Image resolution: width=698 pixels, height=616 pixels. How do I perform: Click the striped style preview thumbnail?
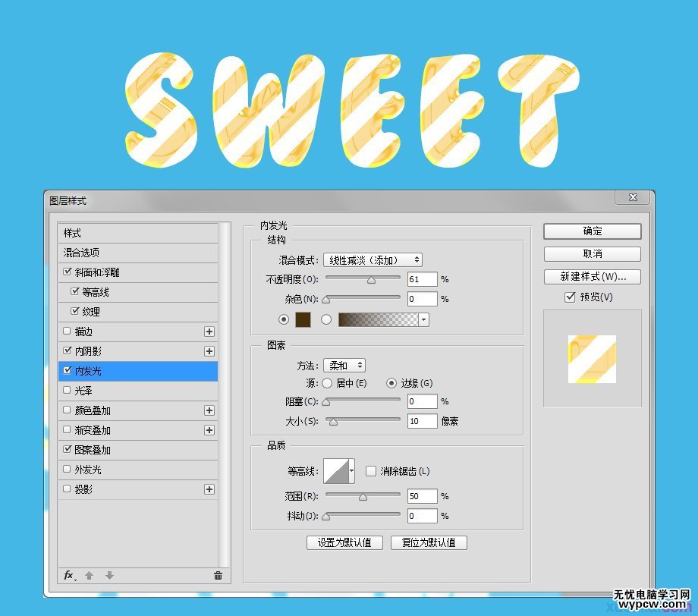click(592, 359)
